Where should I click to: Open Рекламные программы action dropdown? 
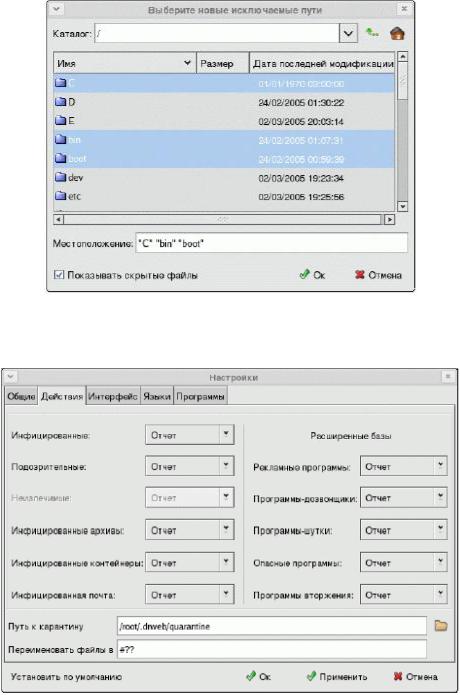[440, 466]
